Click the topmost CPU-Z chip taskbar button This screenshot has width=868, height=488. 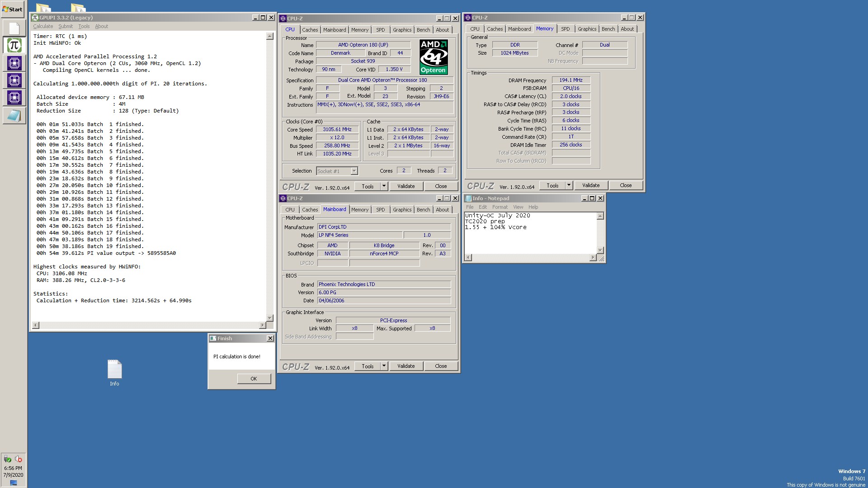coord(14,63)
